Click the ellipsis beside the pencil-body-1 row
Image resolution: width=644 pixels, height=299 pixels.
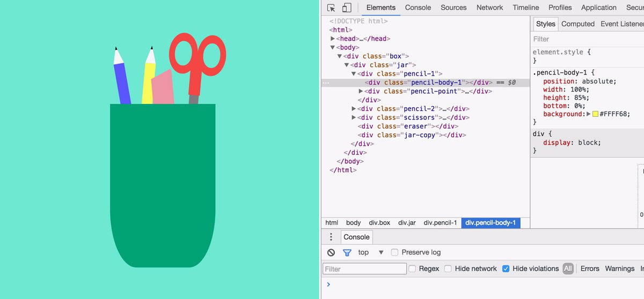(325, 83)
